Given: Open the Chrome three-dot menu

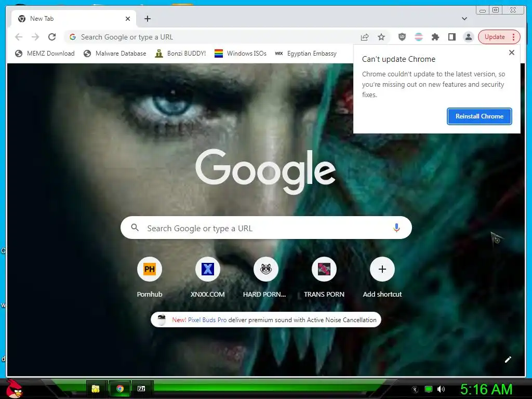Looking at the screenshot, I should click(x=514, y=37).
